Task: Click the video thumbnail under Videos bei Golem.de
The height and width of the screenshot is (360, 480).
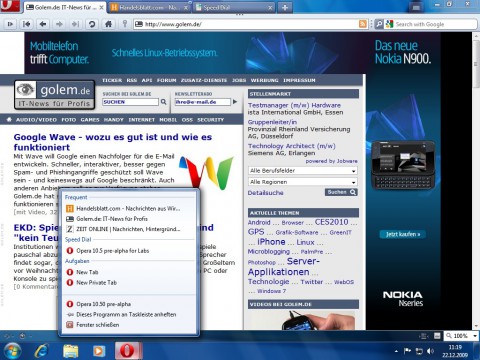Action: pyautogui.click(x=303, y=321)
